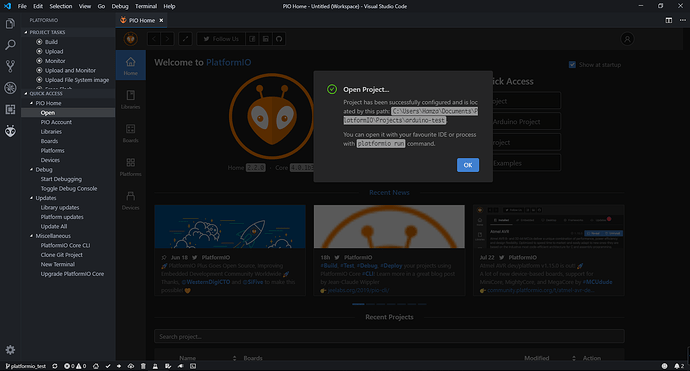
Task: Open the notifications bell in status bar
Action: (679, 366)
